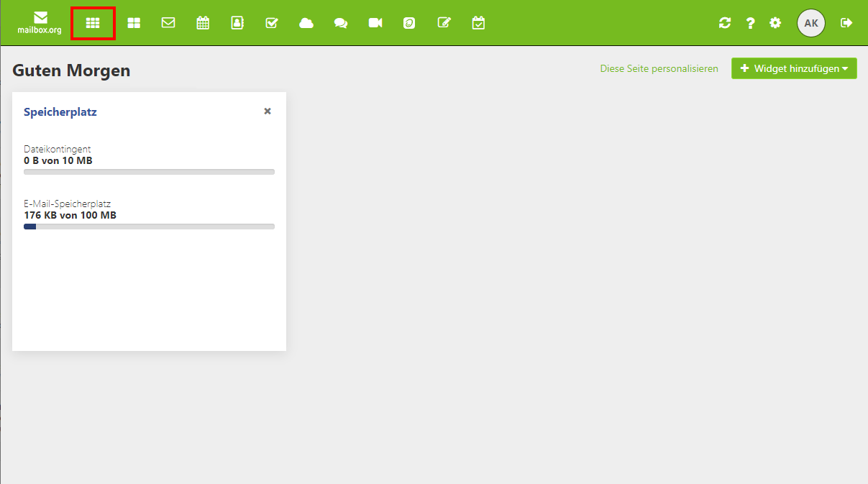Open the Drive cloud icon
The width and height of the screenshot is (868, 484).
click(x=306, y=23)
